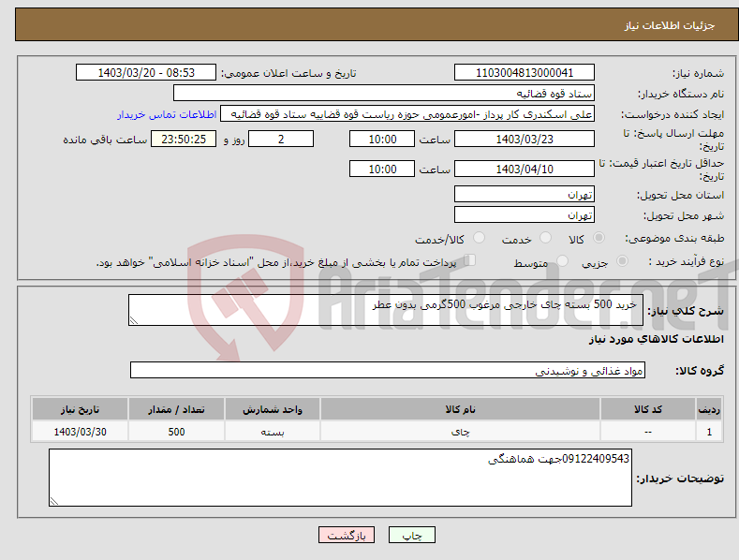This screenshot has height=560, width=739.
Task: Click the resize handle of the buyer notes textarea
Action: [x=54, y=501]
